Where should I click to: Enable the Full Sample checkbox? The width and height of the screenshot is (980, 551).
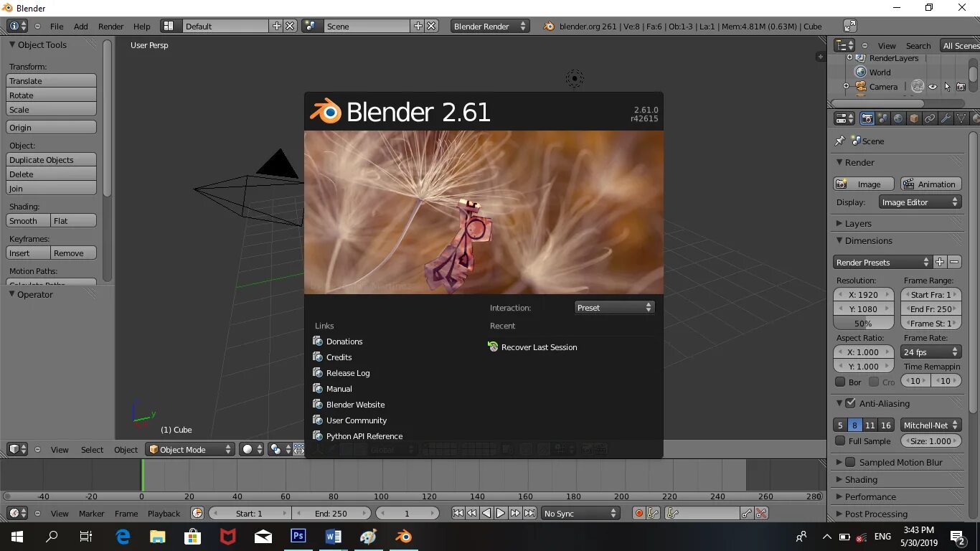[839, 441]
